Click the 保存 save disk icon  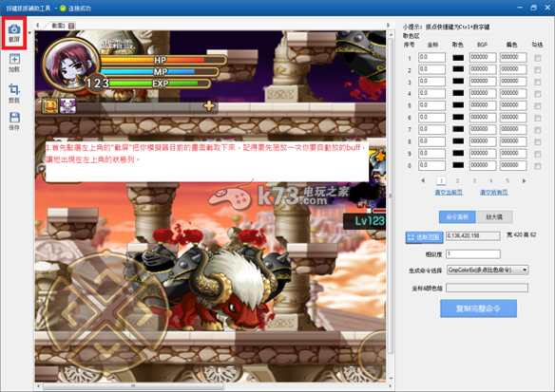pyautogui.click(x=14, y=121)
